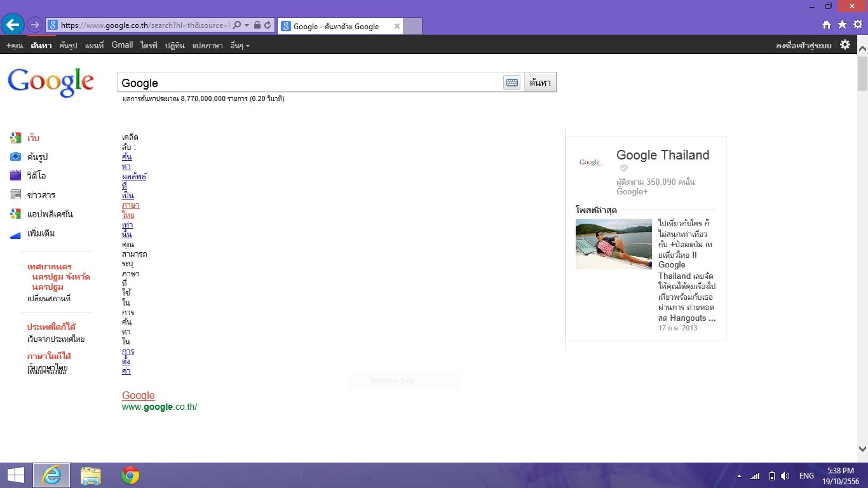Viewport: 868px width, 488px height.
Task: Launch Google Chrome from the taskbar
Action: click(130, 475)
